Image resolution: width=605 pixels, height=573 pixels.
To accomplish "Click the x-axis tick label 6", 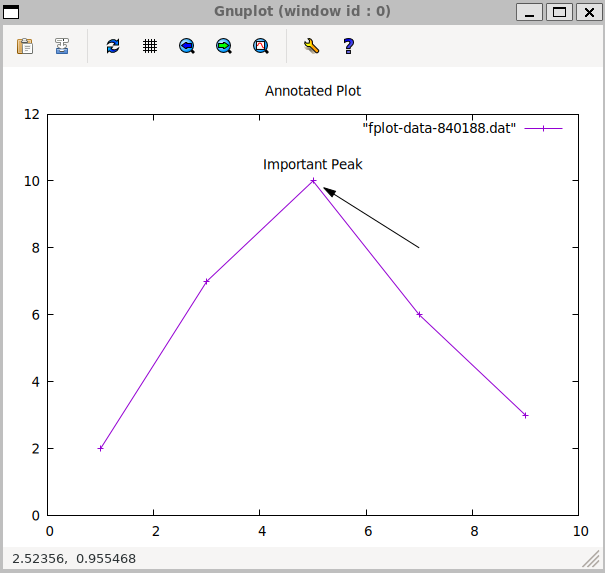I will point(368,531).
